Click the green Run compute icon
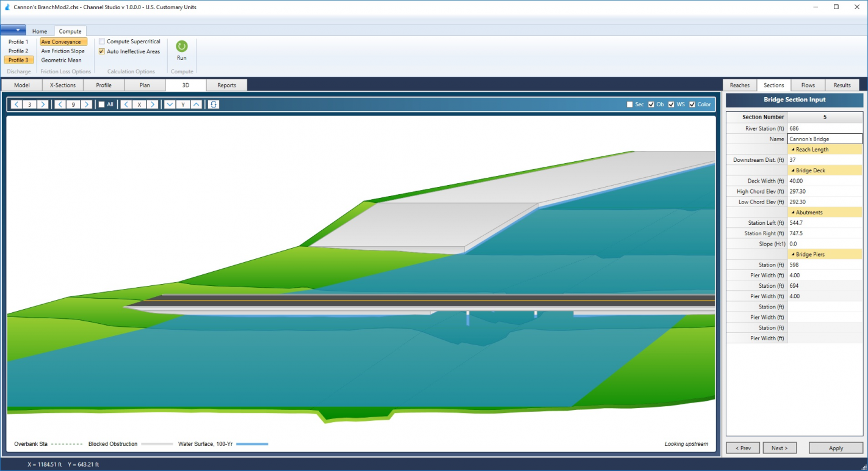The image size is (868, 471). pos(182,46)
